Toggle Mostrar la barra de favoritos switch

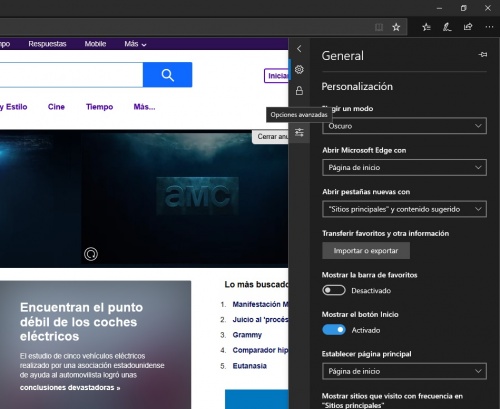334,290
